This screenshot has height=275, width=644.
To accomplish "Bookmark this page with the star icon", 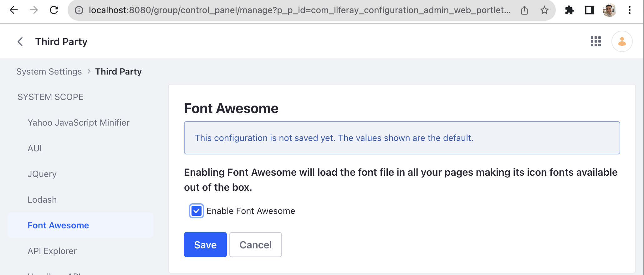I will (544, 10).
